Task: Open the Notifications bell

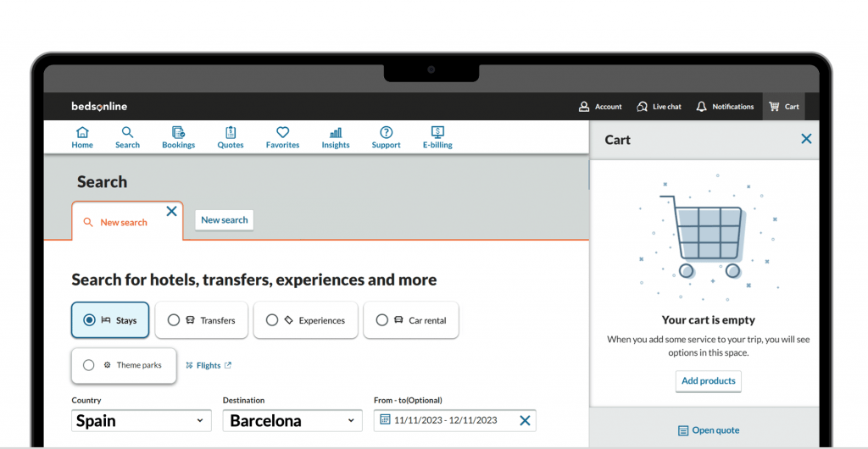Action: pos(725,107)
